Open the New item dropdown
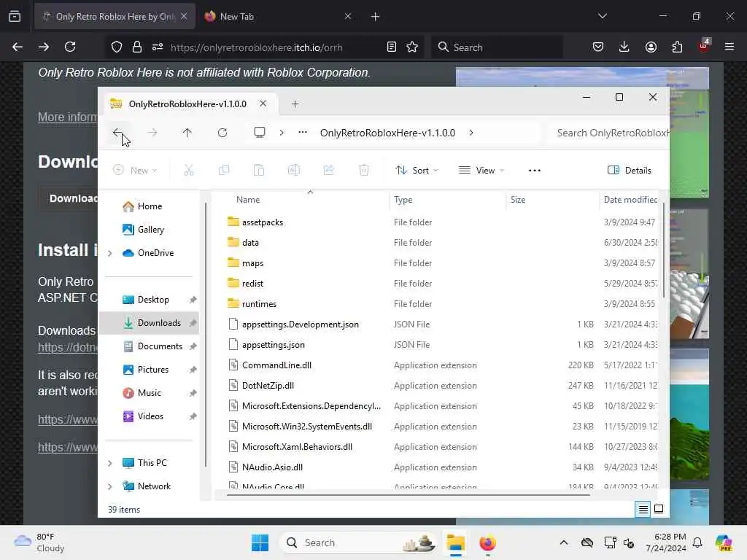 (x=135, y=170)
